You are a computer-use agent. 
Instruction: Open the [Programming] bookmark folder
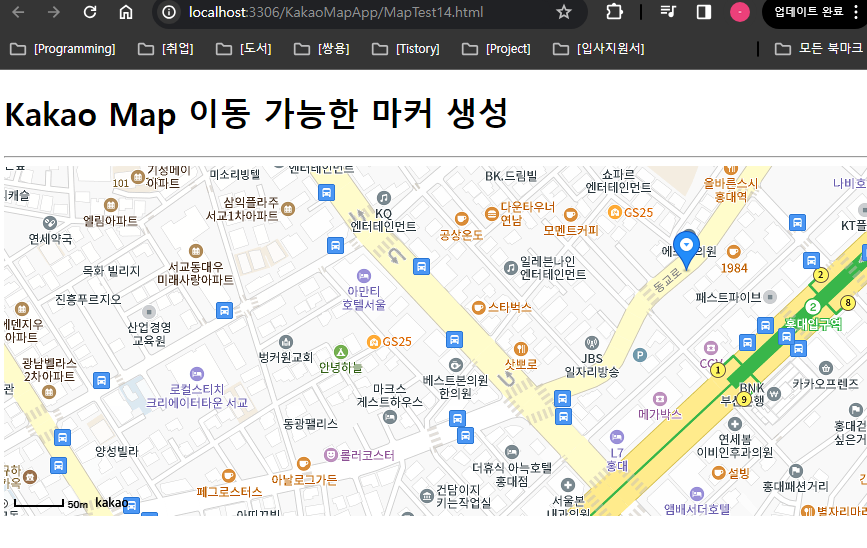[x=63, y=49]
